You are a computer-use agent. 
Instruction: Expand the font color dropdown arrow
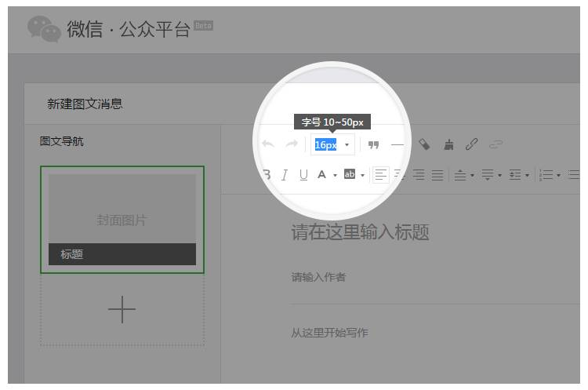[x=336, y=175]
